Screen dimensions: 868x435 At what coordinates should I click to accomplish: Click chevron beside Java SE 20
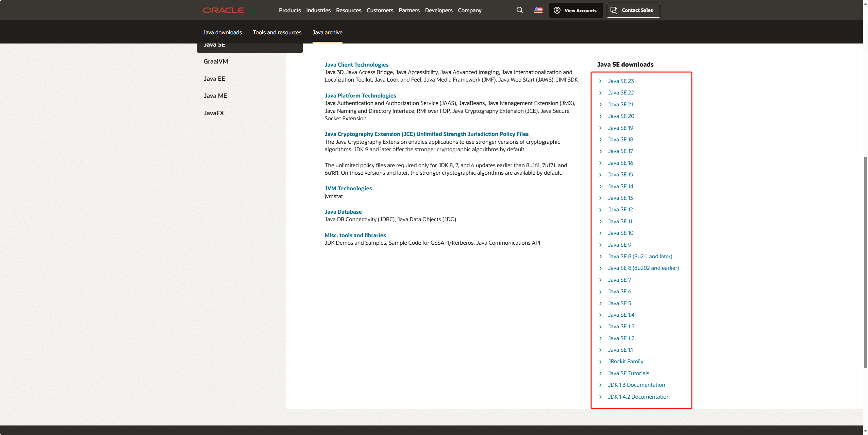pyautogui.click(x=601, y=116)
